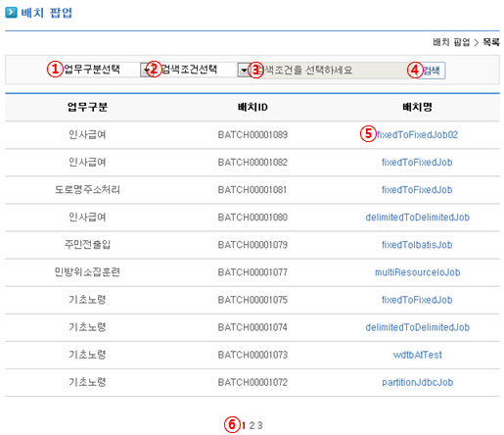Image resolution: width=504 pixels, height=435 pixels.
Task: Open the fixedToFixedJob02 batch link
Action: click(417, 135)
